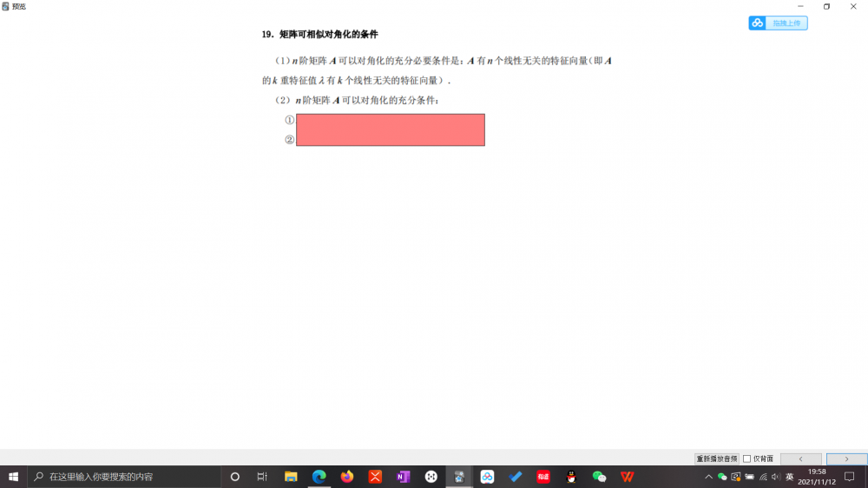This screenshot has width=868, height=488.
Task: Click the circled number ① marker
Action: pyautogui.click(x=290, y=120)
